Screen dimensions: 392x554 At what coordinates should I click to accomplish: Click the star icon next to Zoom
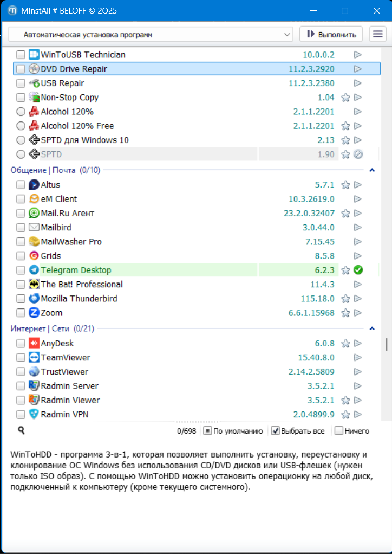coord(345,313)
